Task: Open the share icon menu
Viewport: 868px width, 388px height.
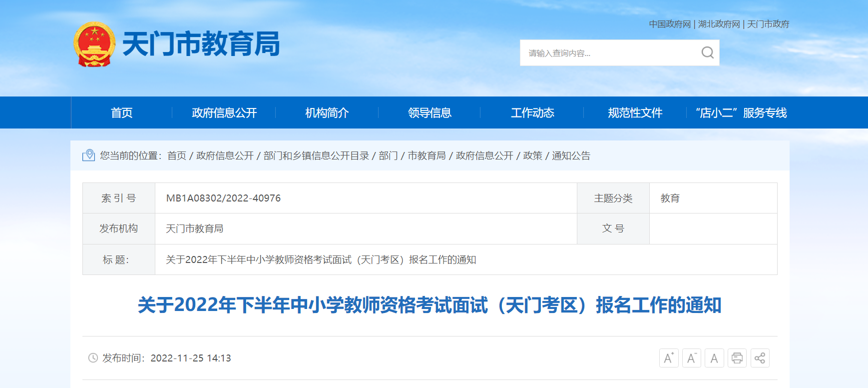Action: click(x=760, y=358)
